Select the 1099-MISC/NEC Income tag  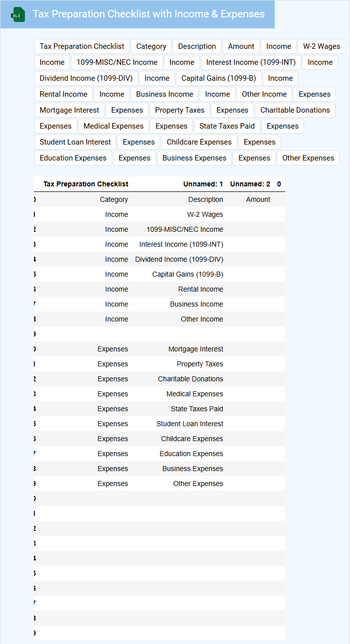pyautogui.click(x=117, y=62)
